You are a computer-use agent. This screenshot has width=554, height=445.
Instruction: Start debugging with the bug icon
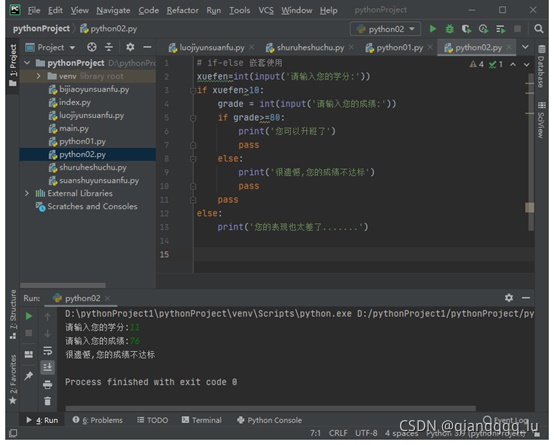point(449,29)
